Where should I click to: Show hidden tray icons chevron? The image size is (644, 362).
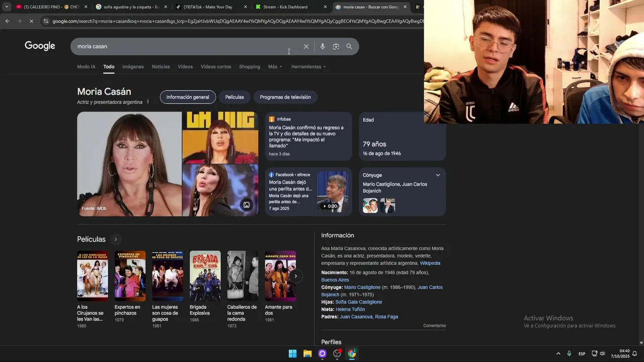click(558, 353)
